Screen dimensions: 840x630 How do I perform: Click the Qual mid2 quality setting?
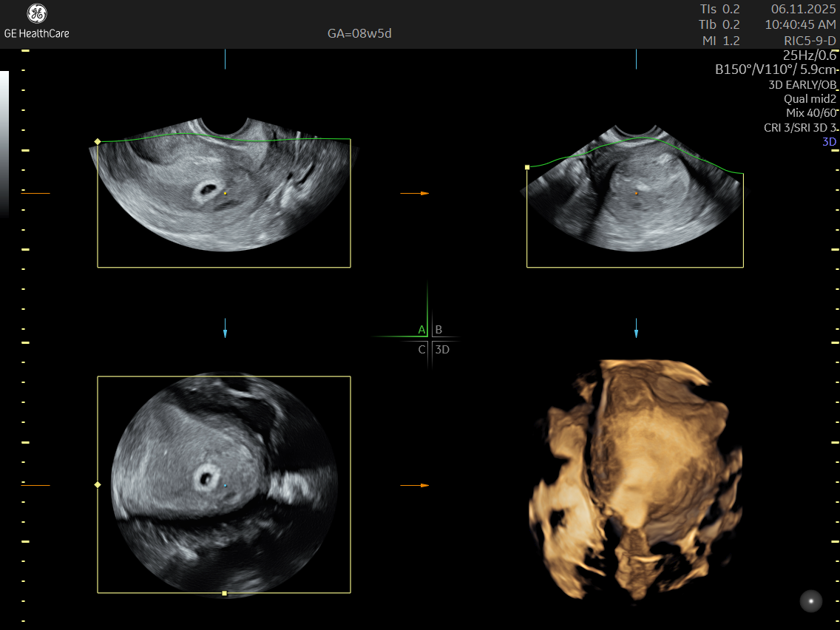[x=810, y=98]
